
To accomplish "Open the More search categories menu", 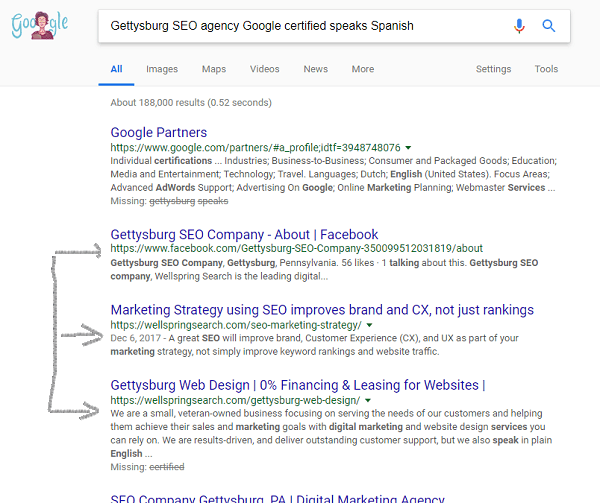I will pos(363,69).
